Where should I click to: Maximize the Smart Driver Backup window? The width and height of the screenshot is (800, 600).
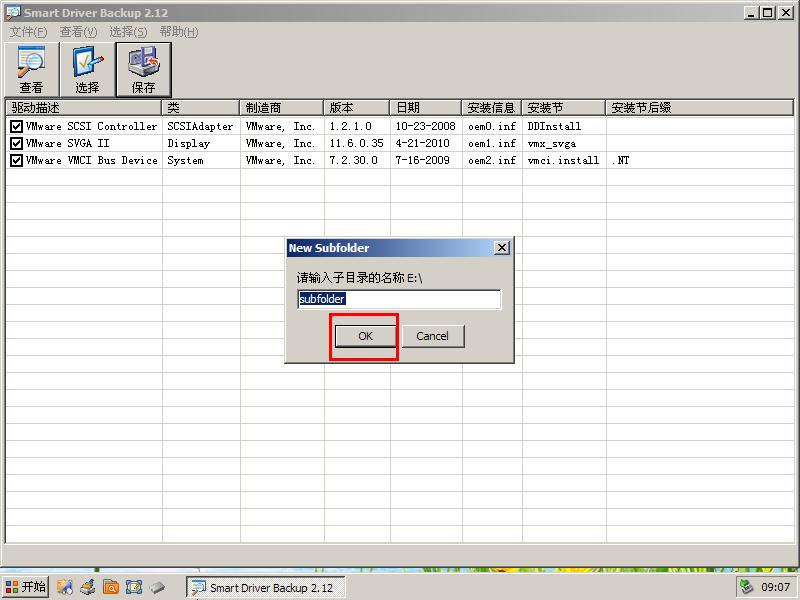pyautogui.click(x=767, y=13)
